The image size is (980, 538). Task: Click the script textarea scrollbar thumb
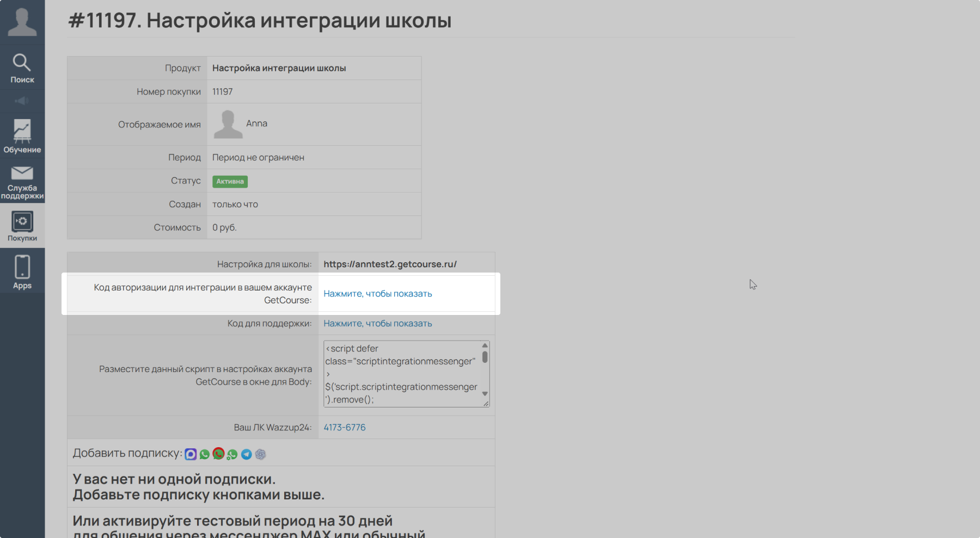point(485,357)
